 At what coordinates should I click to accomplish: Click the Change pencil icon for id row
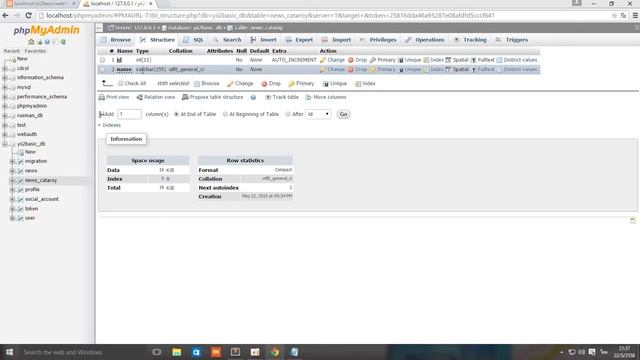click(323, 60)
